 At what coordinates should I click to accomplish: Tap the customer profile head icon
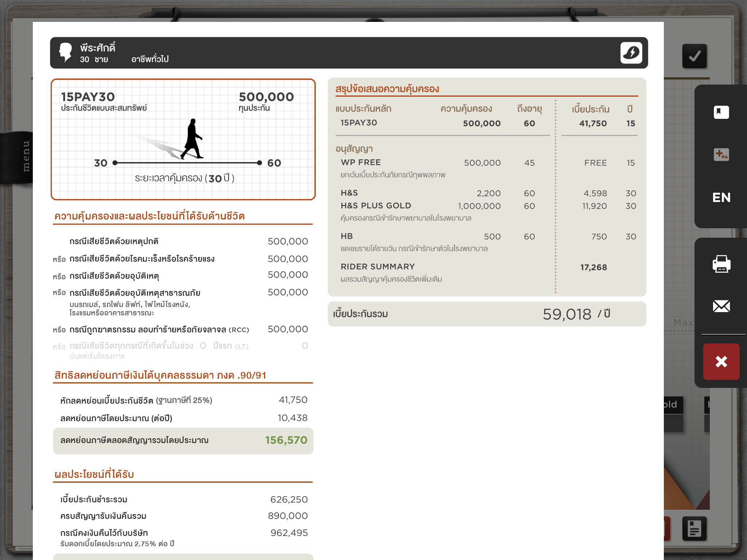coord(66,52)
